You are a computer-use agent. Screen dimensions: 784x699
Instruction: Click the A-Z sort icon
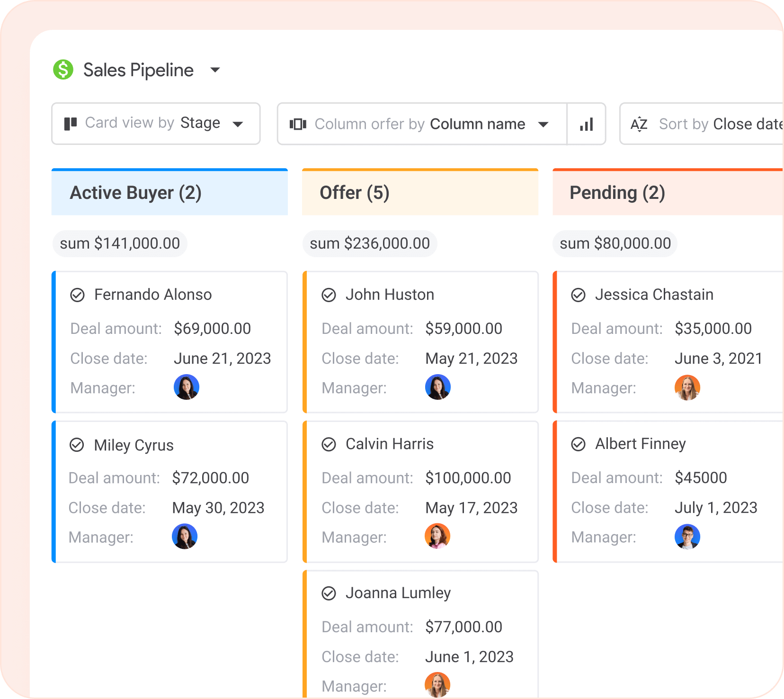click(x=639, y=124)
